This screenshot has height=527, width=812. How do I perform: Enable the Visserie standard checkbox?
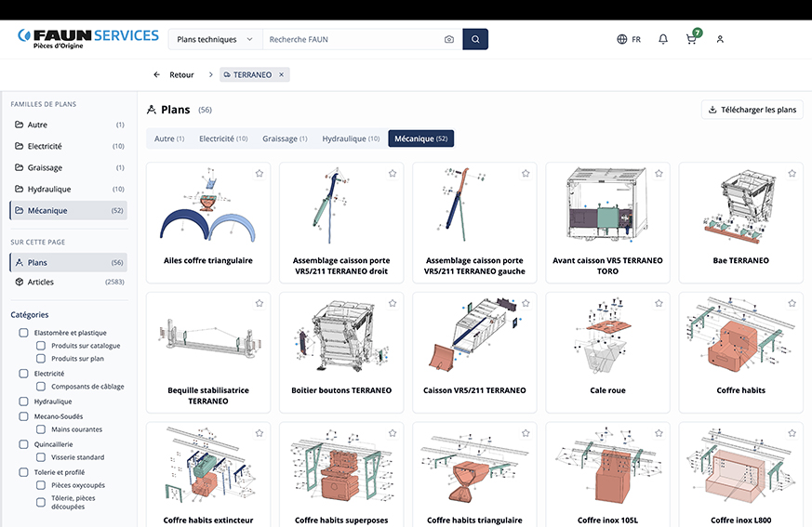point(41,457)
